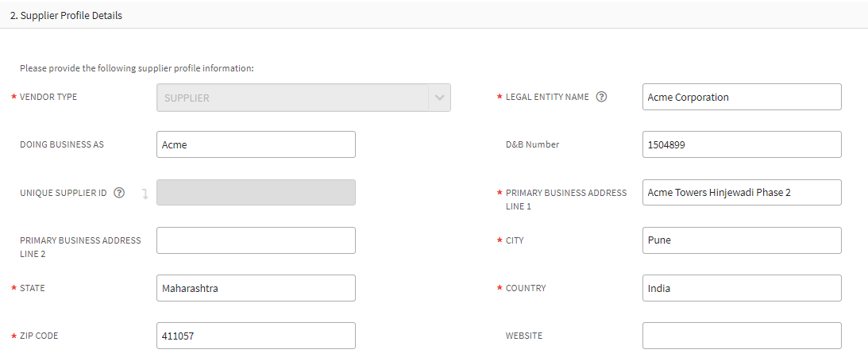
Task: Click the LEGAL ENTITY NAME label text
Action: [x=547, y=98]
